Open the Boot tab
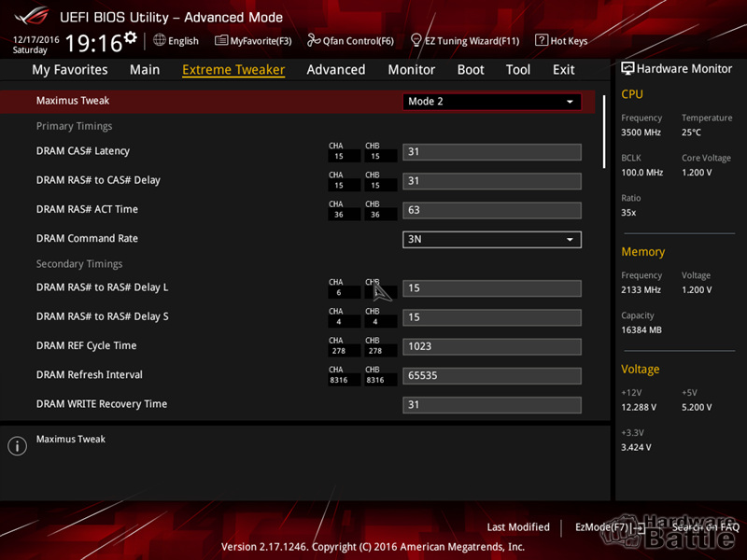747x560 pixels. [x=471, y=69]
